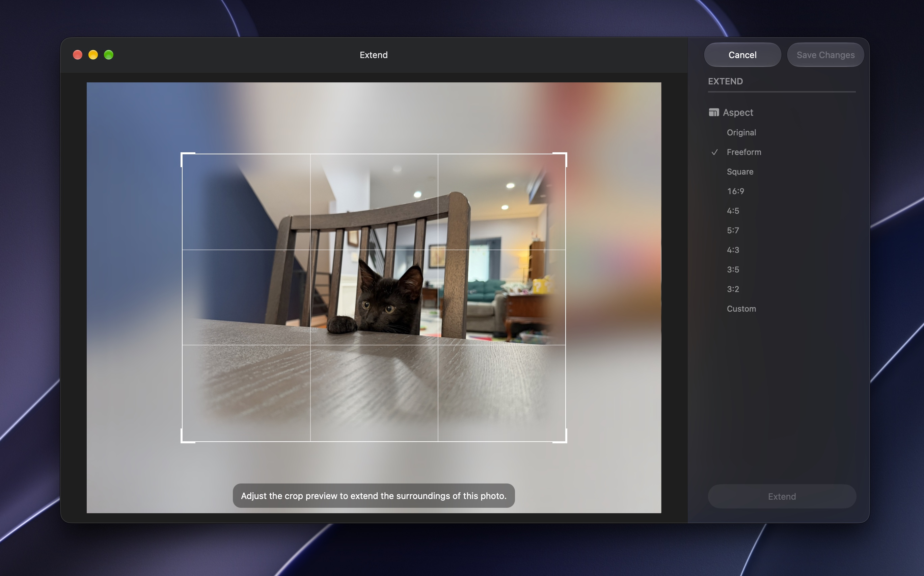Choose the 5:7 aspect ratio

733,231
